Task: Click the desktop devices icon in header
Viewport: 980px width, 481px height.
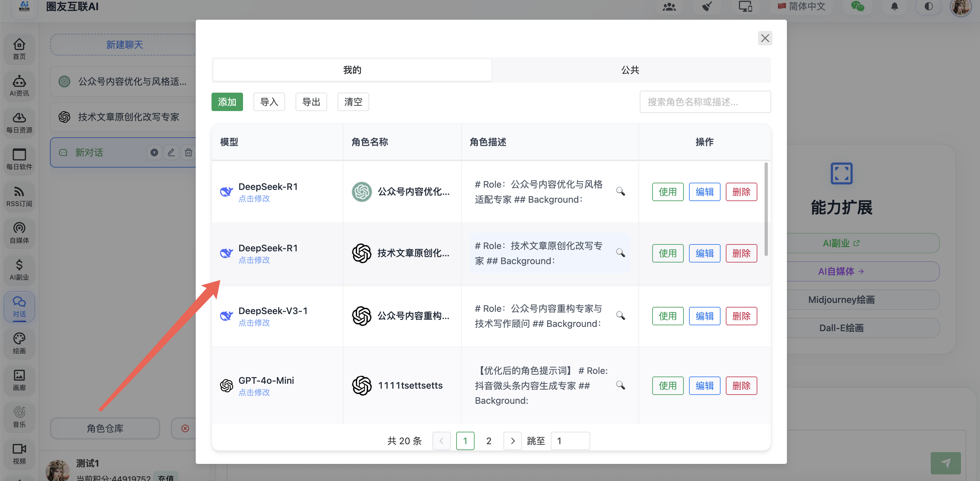Action: tap(745, 7)
